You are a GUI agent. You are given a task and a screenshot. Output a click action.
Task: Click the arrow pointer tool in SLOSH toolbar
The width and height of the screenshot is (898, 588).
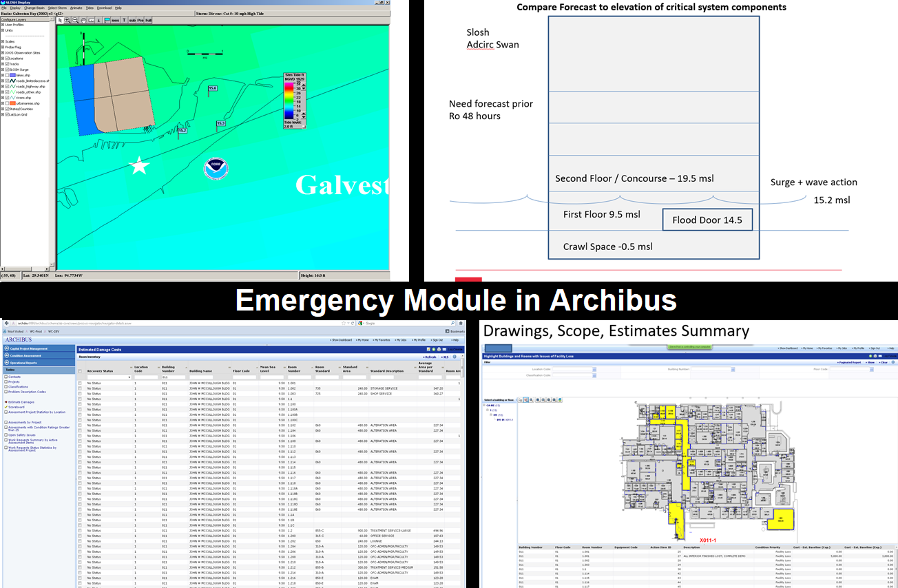click(60, 20)
